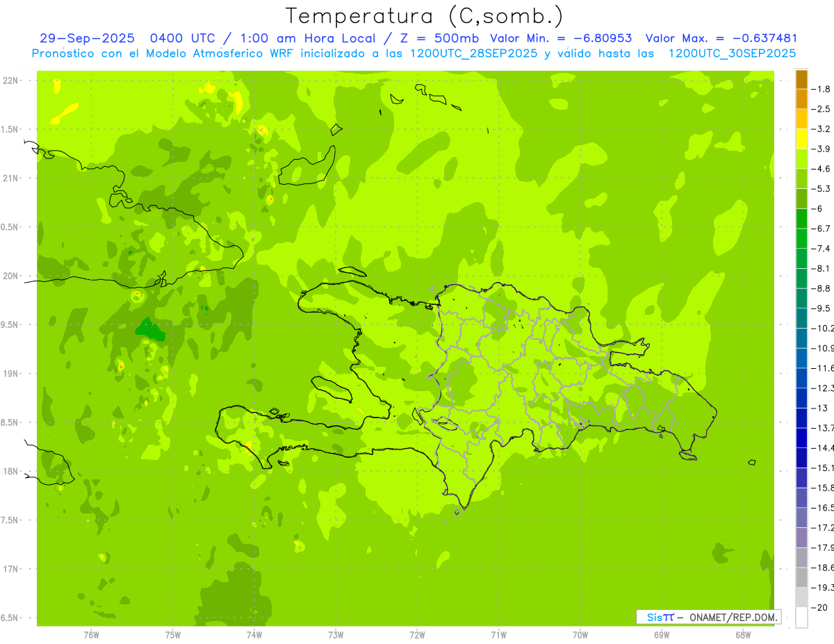834x644 pixels.
Task: Click the 68W longitude axis label
Action: point(743,635)
